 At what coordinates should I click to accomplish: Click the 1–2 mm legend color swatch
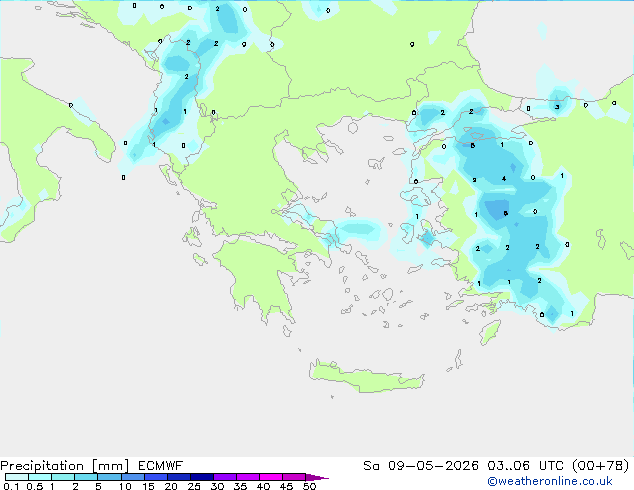pos(63,477)
